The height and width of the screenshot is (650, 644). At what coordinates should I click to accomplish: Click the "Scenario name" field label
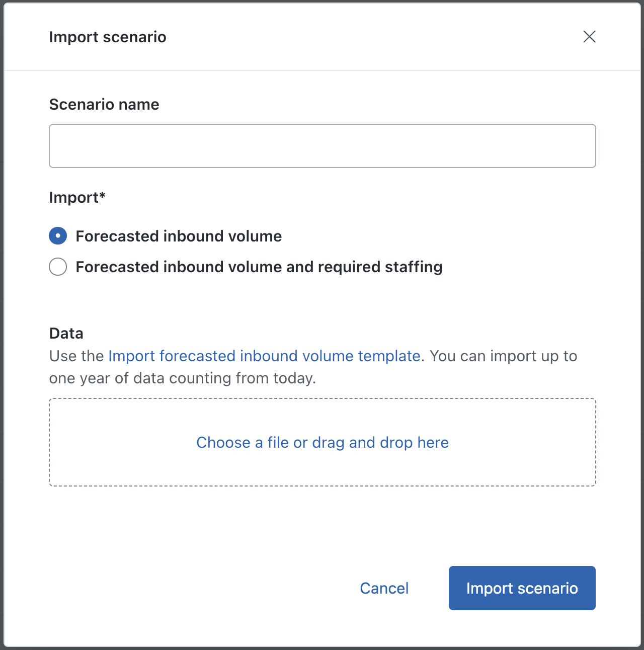click(x=104, y=105)
